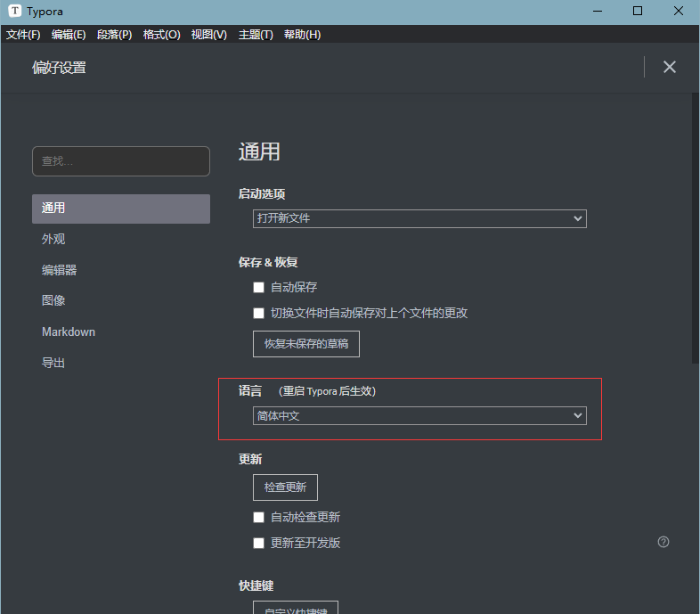Open the 启动选项 dropdown showing 打开新文件
This screenshot has width=700, height=614.
pyautogui.click(x=419, y=218)
